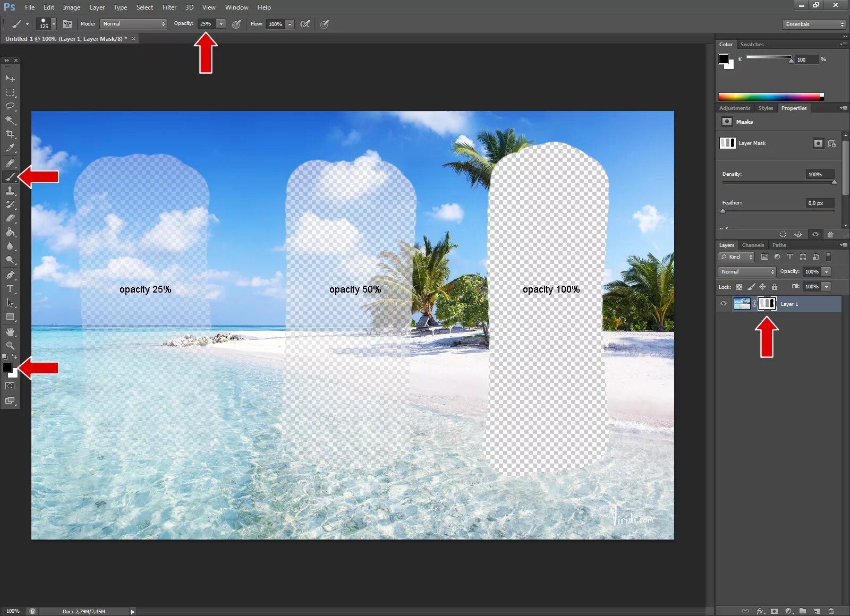Select the Rectangle shape tool
This screenshot has width=850, height=616.
[10, 317]
